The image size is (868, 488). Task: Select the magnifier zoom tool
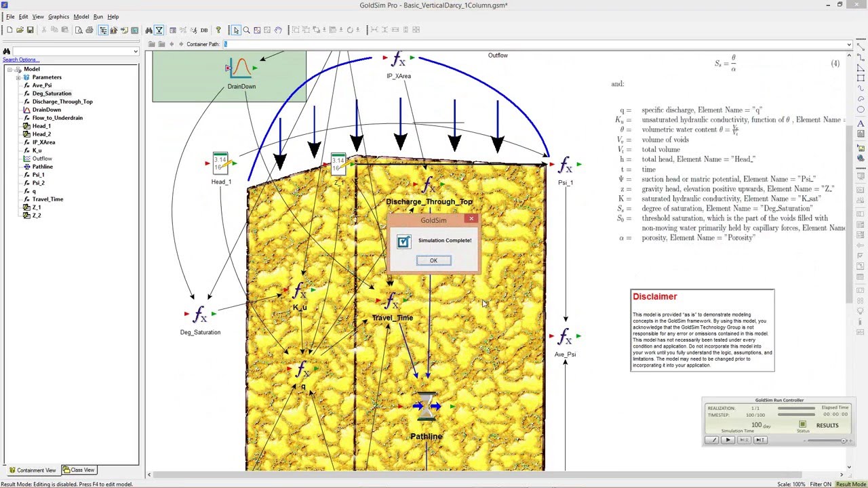[x=246, y=30]
